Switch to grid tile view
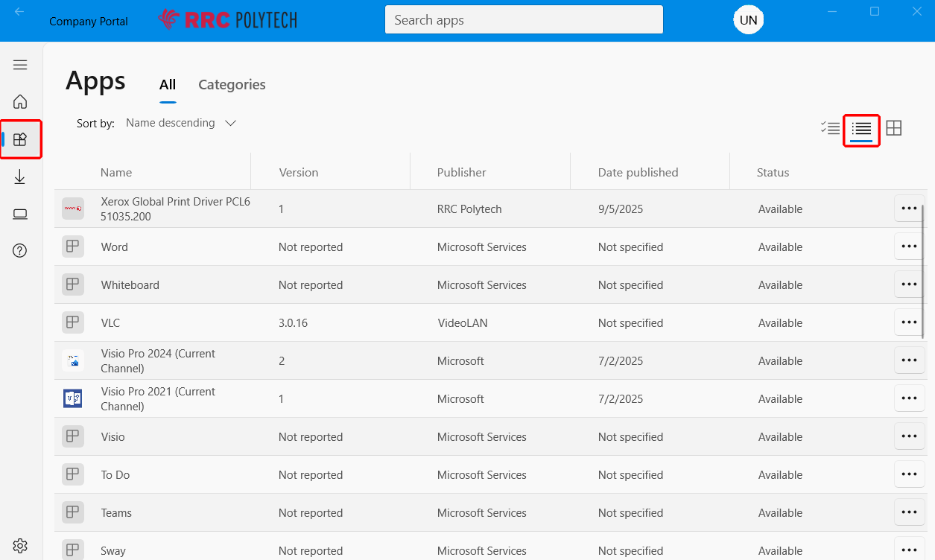Viewport: 935px width, 560px height. [x=894, y=128]
